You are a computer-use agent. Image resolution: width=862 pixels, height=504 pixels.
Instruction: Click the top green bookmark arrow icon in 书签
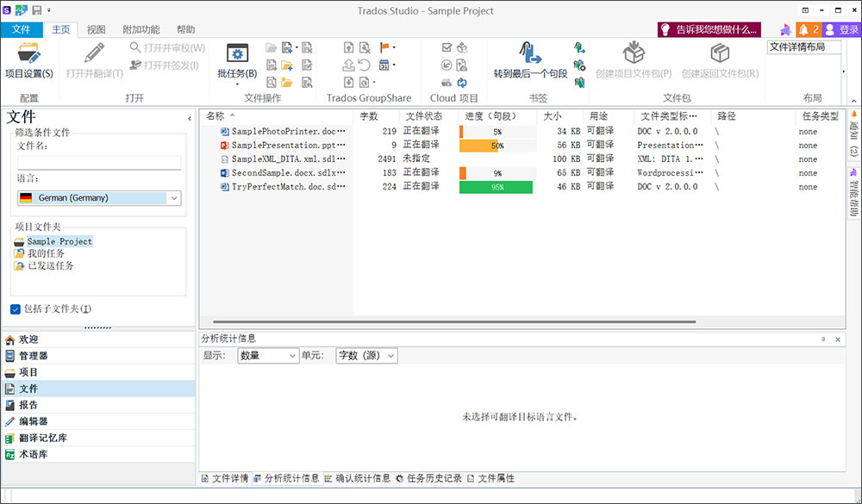pos(579,48)
